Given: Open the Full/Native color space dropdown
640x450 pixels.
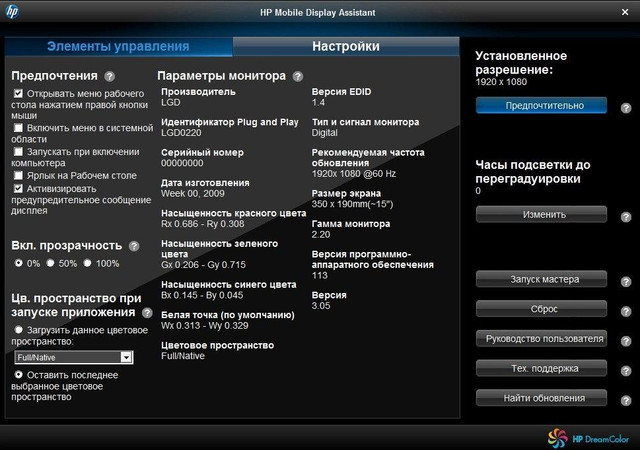Looking at the screenshot, I should coord(74,357).
